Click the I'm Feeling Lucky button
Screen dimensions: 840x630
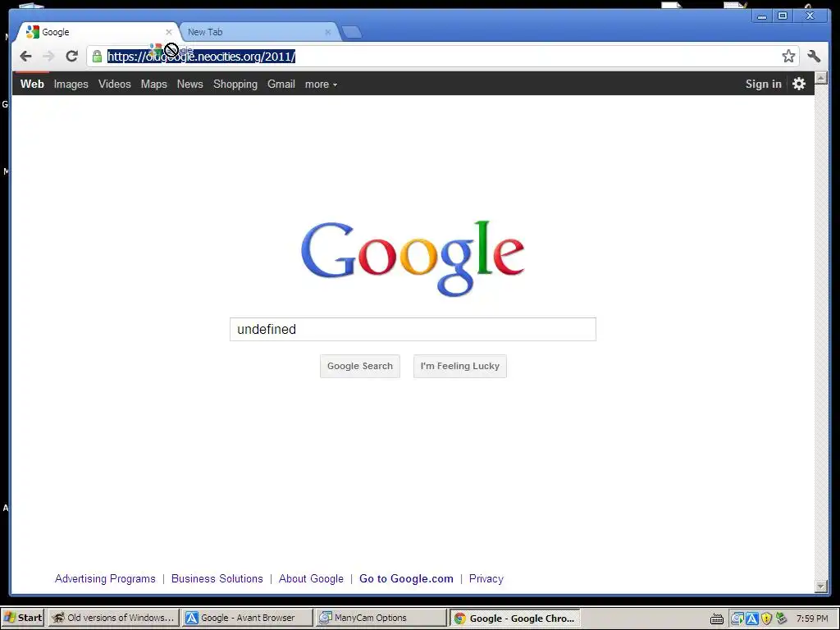(459, 366)
